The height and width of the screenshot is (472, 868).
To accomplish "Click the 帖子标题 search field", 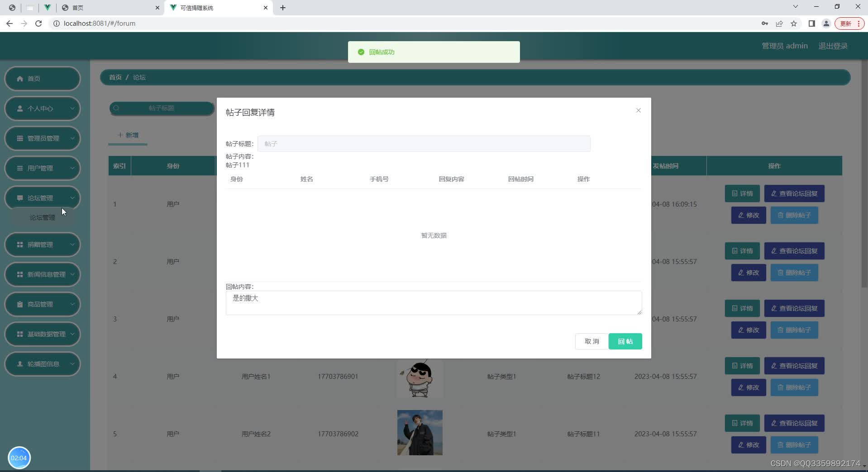I will 162,108.
